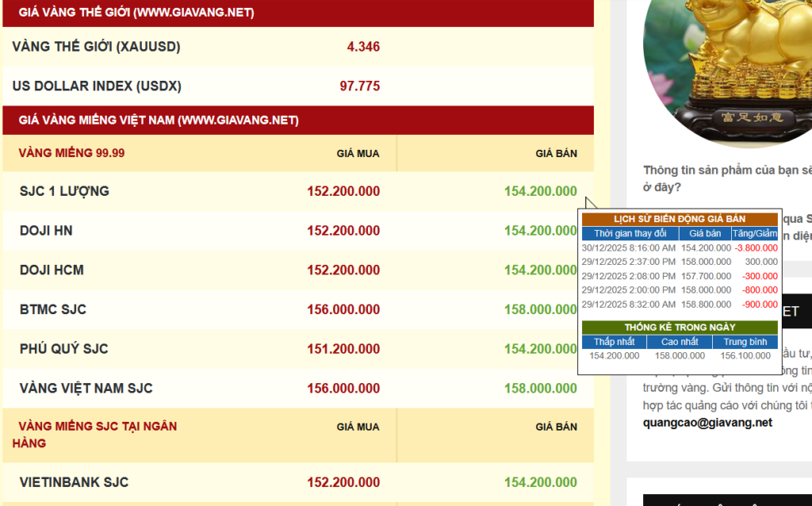812x506 pixels.
Task: Select the 30/12/2025 8:16:00 AM history row
Action: click(x=629, y=247)
